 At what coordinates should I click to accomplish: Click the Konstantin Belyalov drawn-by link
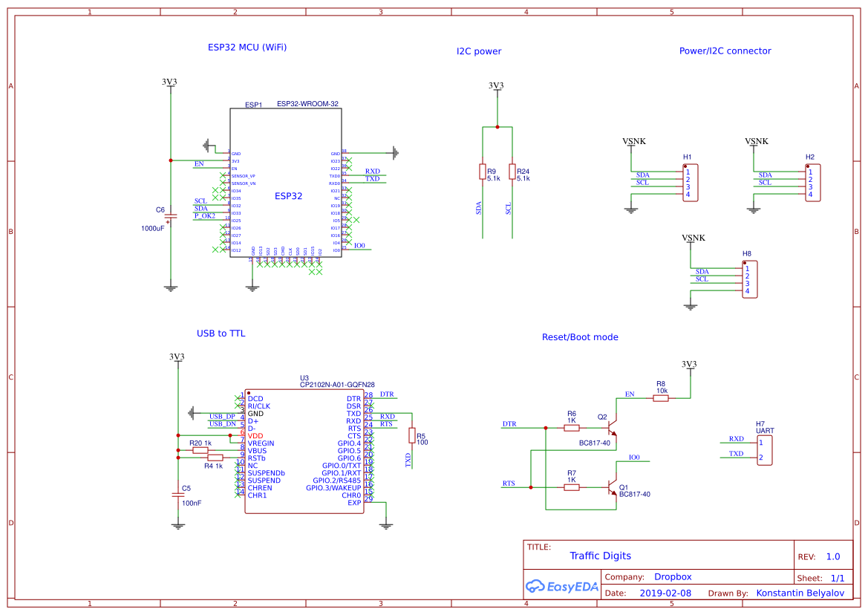[800, 593]
